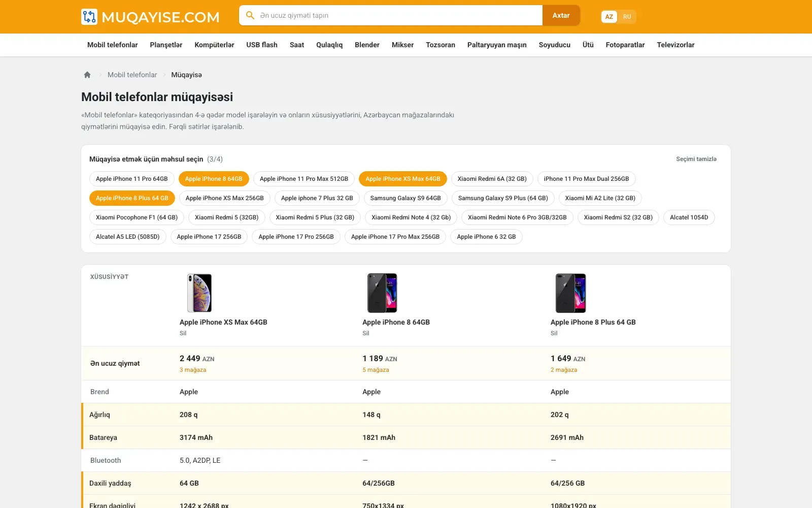
Task: Click the Muqayise.com logo icon
Action: pyautogui.click(x=89, y=17)
